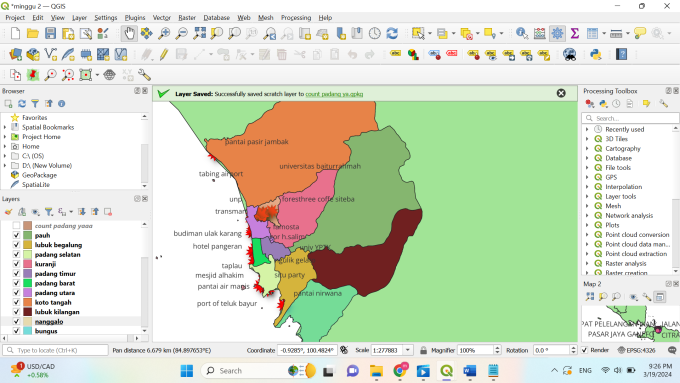The width and height of the screenshot is (680, 383).
Task: Expand the Network analysis toolbox group
Action: click(587, 216)
